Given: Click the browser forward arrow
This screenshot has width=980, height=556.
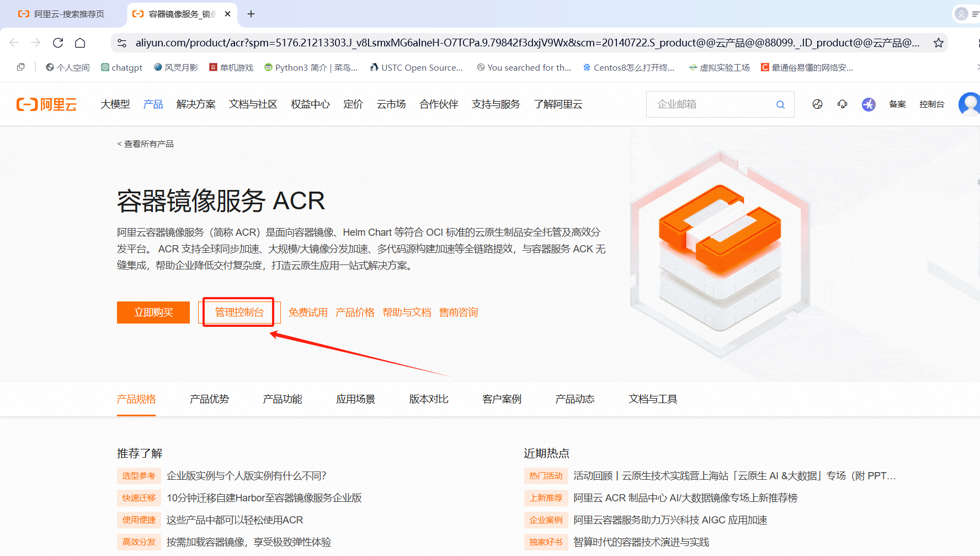Looking at the screenshot, I should coord(36,43).
